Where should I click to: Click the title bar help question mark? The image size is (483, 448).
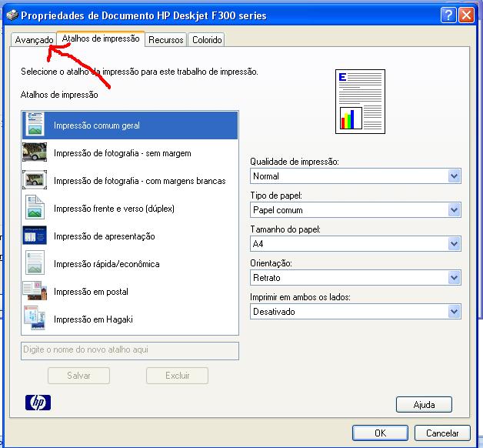(448, 15)
